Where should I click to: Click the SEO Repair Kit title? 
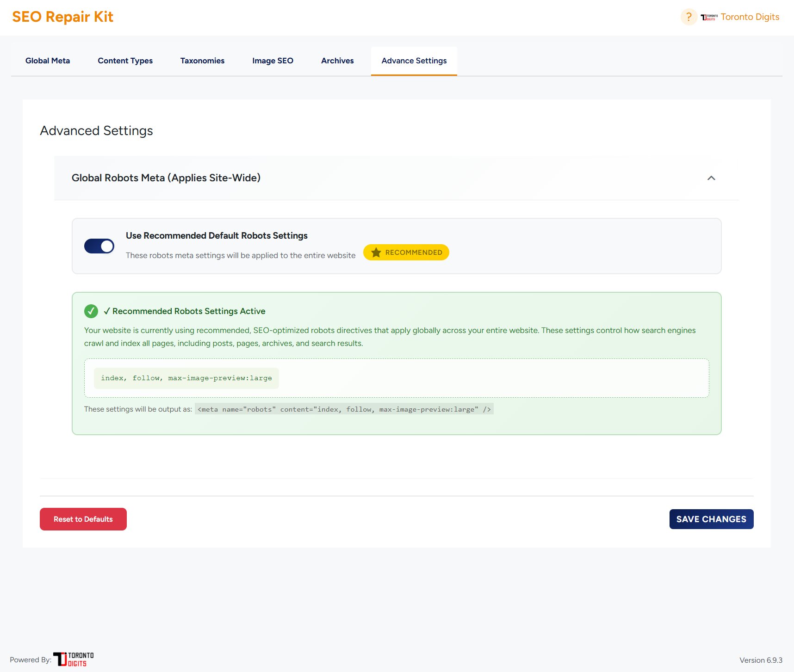coord(62,17)
